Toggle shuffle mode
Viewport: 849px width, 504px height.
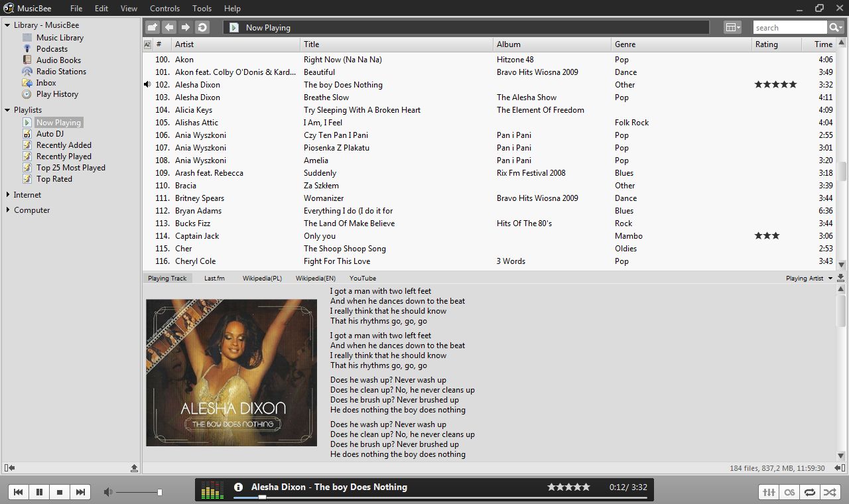(x=830, y=492)
